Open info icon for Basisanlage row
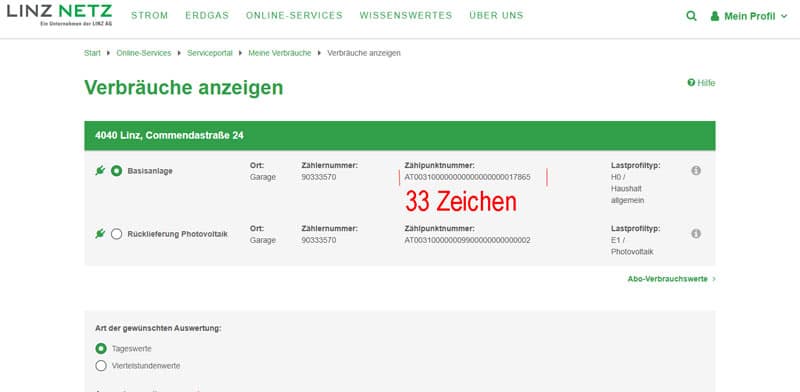Image resolution: width=800 pixels, height=392 pixels. coord(696,170)
